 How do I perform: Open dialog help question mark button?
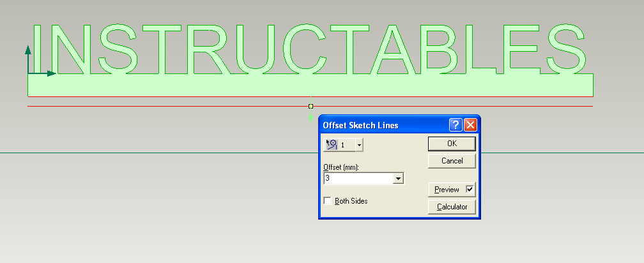pos(456,124)
